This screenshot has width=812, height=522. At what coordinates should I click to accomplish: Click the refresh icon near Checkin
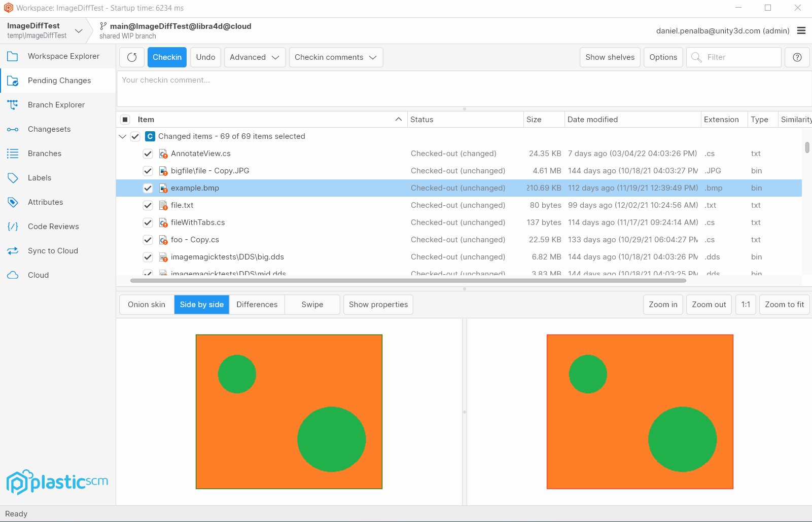coord(131,57)
